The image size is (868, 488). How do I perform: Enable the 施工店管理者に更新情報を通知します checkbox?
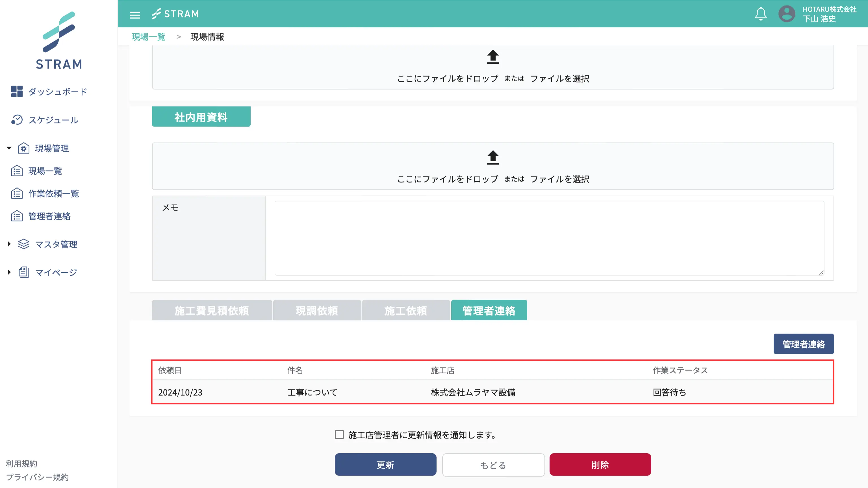339,435
